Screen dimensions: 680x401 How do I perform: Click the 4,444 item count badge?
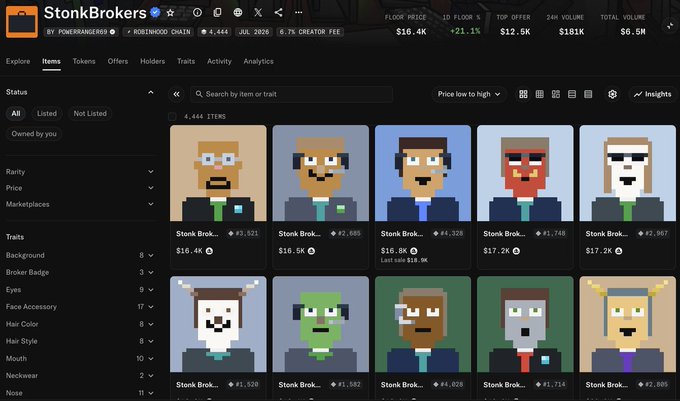(215, 32)
